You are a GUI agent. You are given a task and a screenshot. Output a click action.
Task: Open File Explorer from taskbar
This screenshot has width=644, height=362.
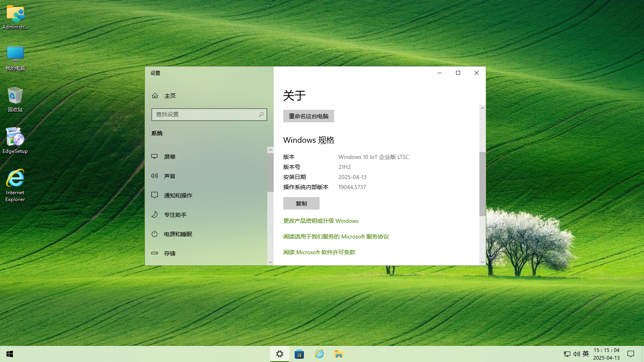click(339, 354)
